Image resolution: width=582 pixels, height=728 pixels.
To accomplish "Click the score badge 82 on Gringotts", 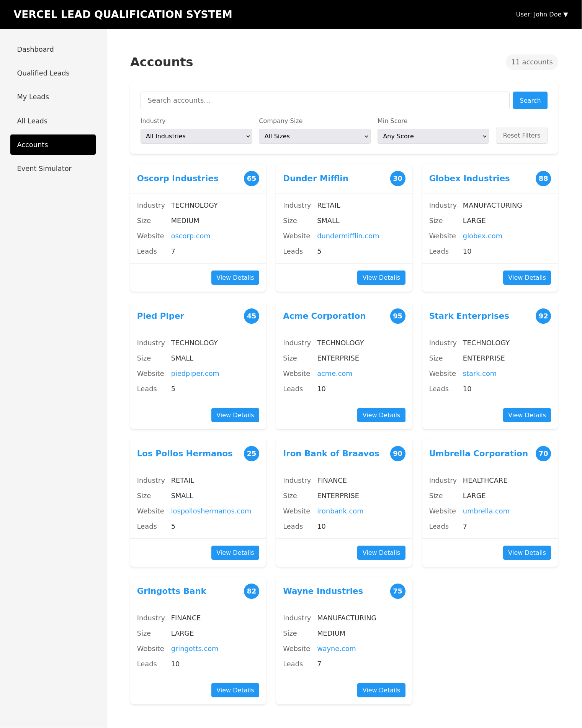I will click(252, 591).
